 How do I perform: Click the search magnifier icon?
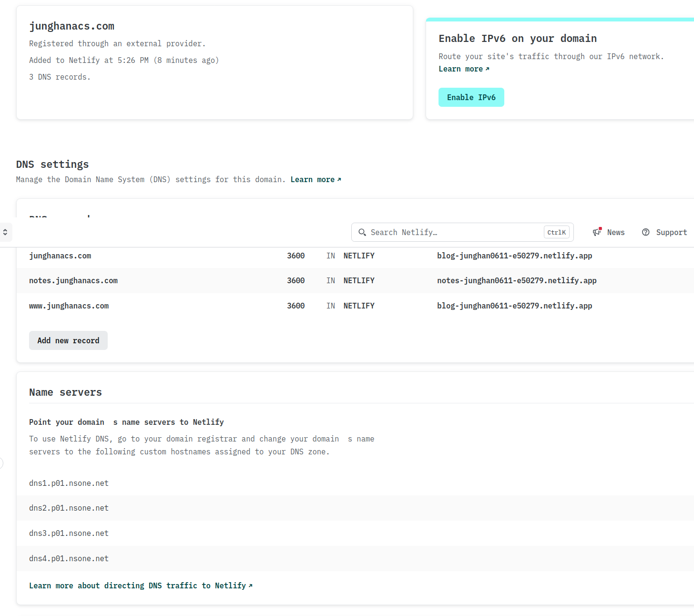(x=362, y=232)
